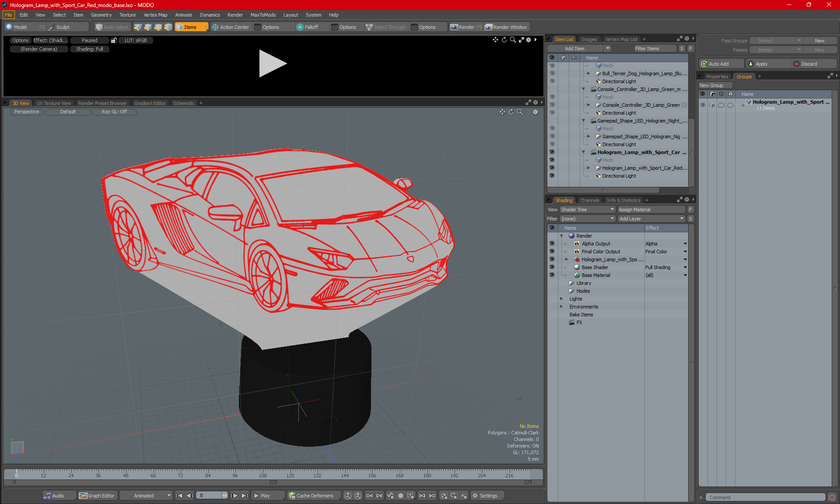Open the Add Layer dropdown
840x504 pixels.
click(651, 219)
